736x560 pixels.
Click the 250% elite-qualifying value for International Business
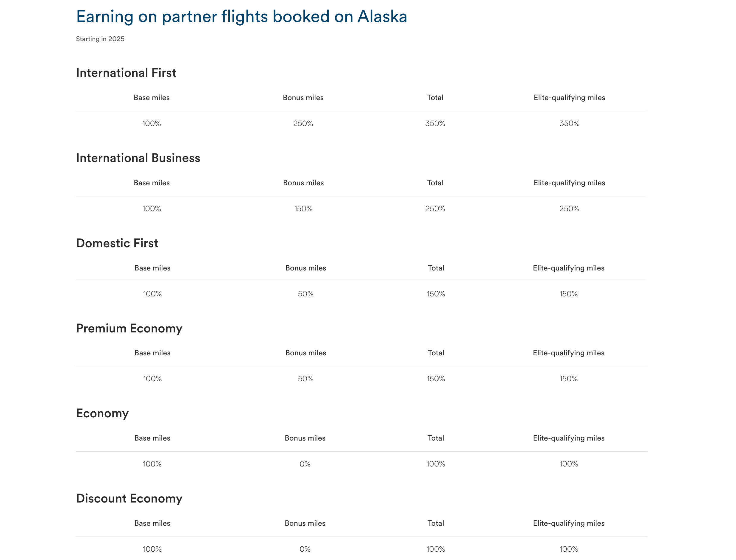click(569, 209)
